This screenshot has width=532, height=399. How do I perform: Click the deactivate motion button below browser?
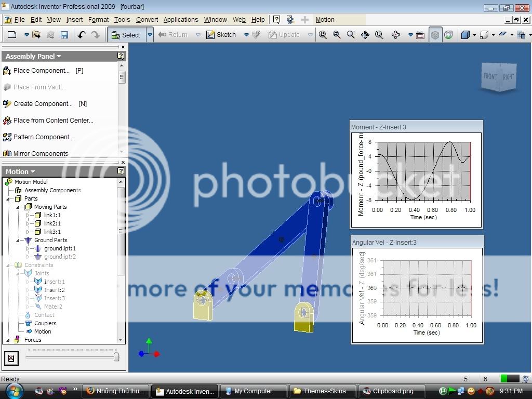click(11, 358)
